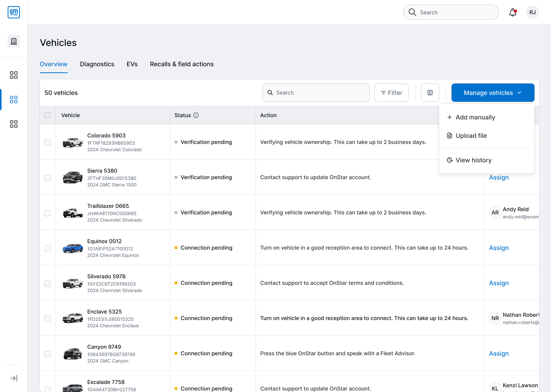Click the AR avatar for Andy Reid
Viewport: 551px width, 392px height.
pyautogui.click(x=495, y=212)
